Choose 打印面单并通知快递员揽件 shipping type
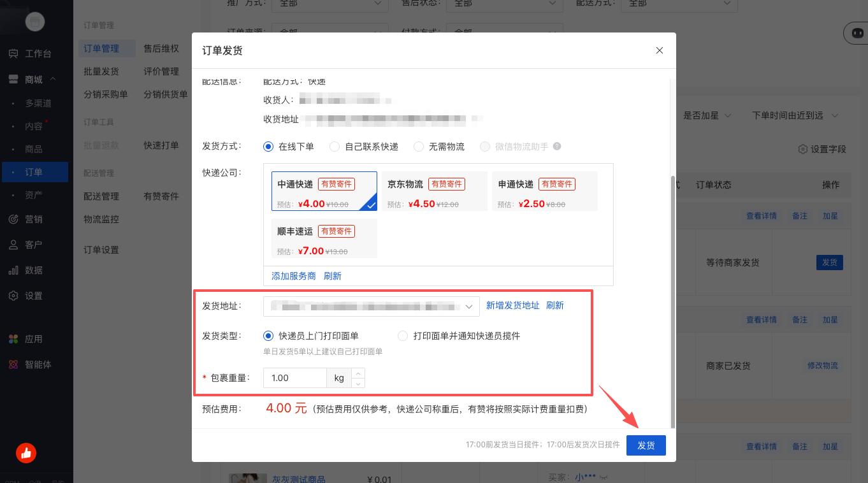Image resolution: width=868 pixels, height=483 pixels. tap(403, 336)
